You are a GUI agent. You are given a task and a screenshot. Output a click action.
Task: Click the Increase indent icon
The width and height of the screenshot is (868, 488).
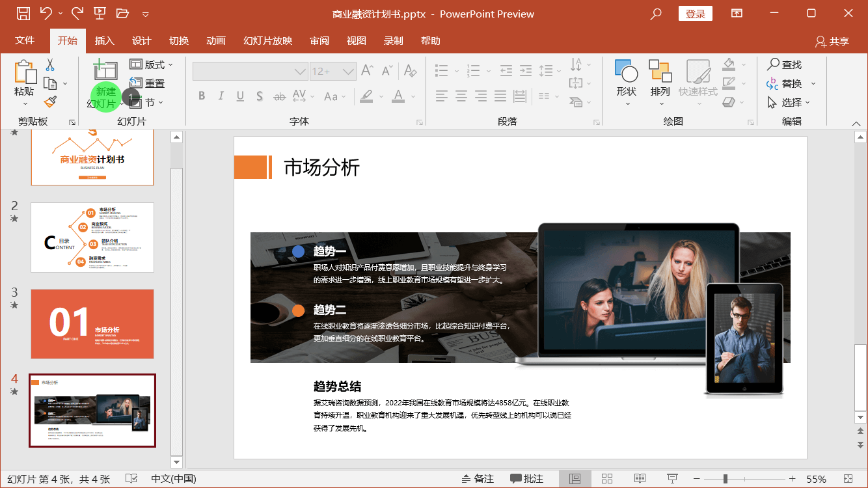(x=526, y=70)
